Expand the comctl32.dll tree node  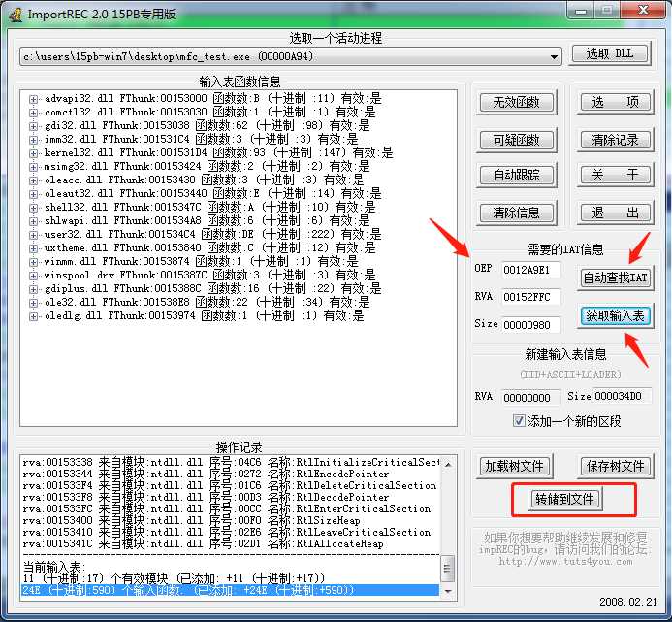click(33, 113)
